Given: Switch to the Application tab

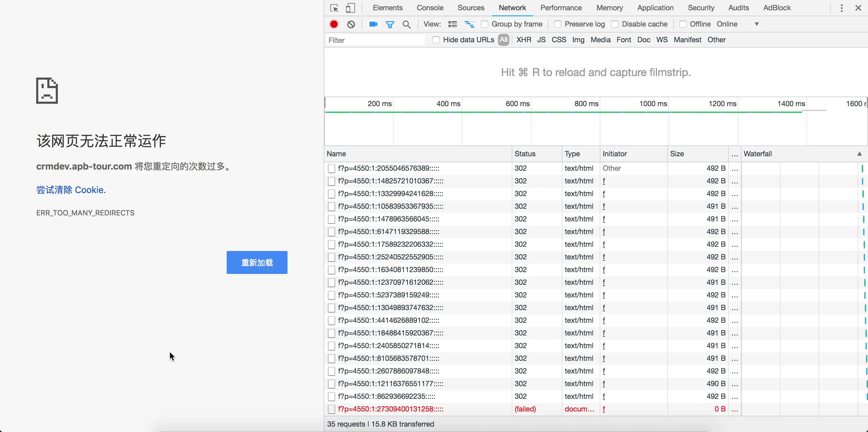Looking at the screenshot, I should (x=655, y=8).
